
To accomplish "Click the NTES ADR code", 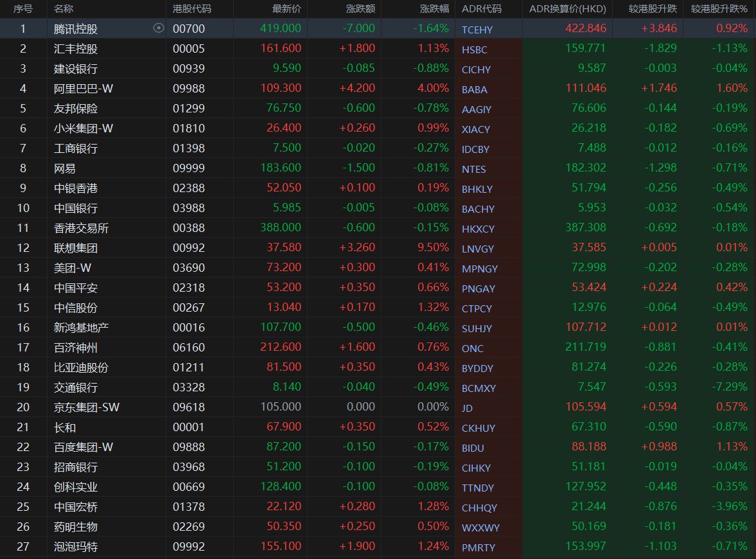I will coord(474,169).
